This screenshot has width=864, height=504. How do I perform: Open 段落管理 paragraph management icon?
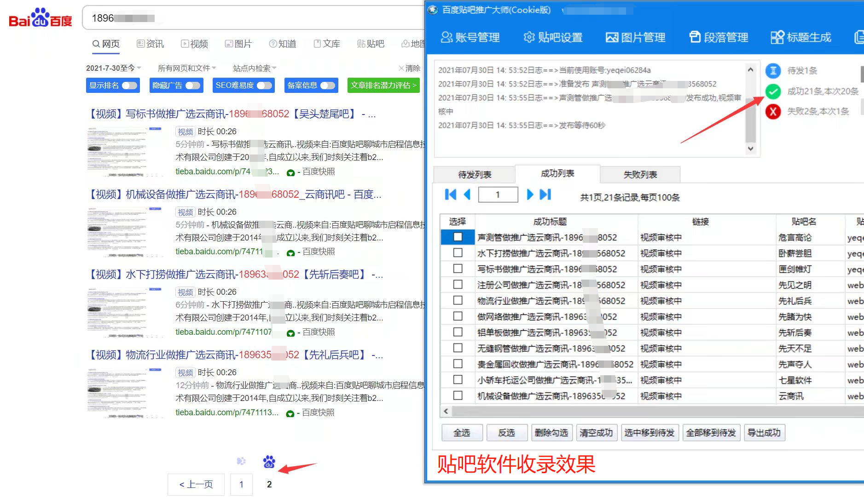tap(695, 37)
